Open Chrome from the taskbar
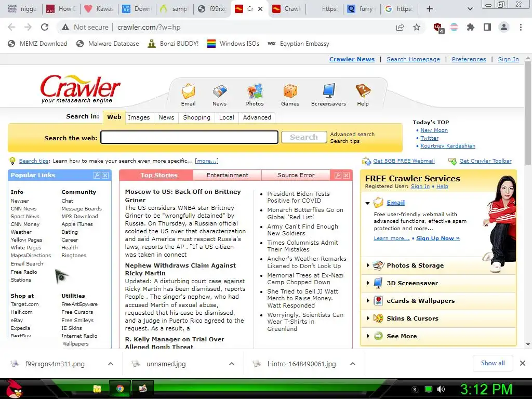This screenshot has width=532, height=399. [120, 389]
